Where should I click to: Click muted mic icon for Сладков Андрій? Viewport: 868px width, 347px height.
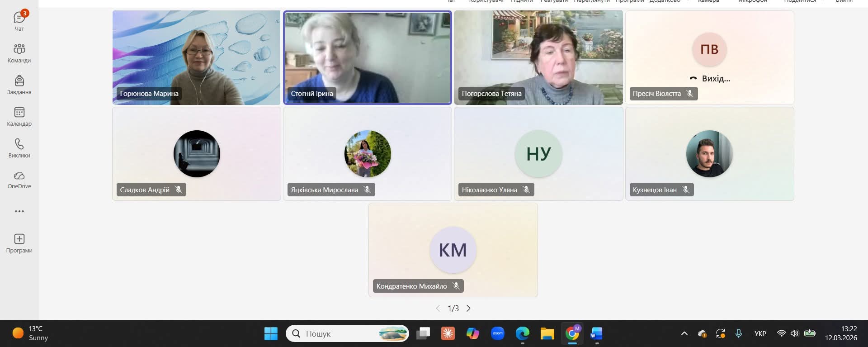[x=179, y=190]
